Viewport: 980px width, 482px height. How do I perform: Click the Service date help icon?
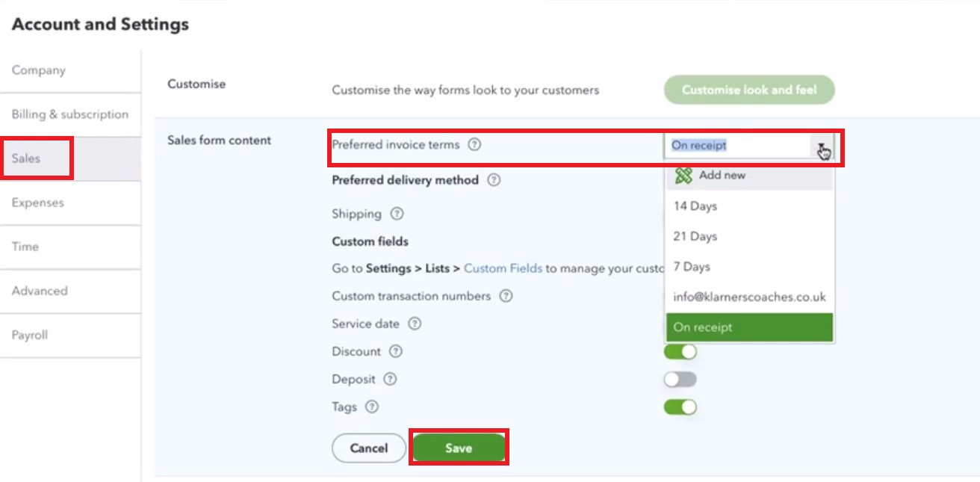415,324
